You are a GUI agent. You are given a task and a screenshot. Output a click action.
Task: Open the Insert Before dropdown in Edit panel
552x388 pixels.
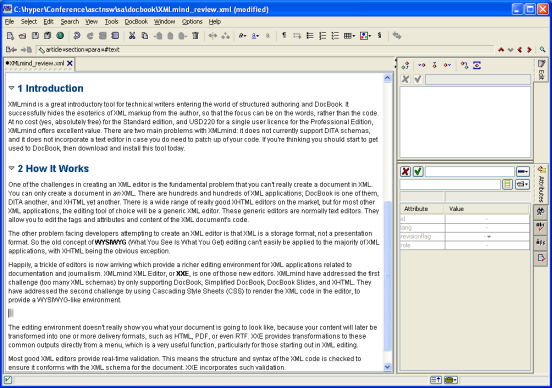click(x=421, y=65)
